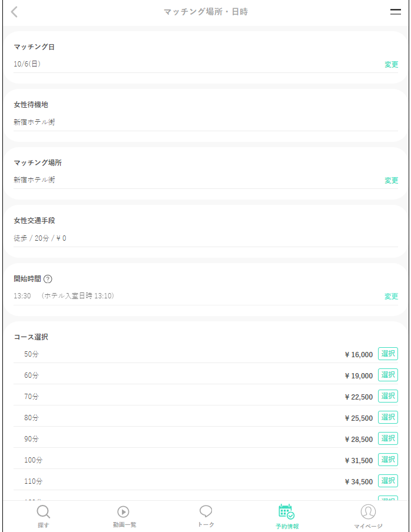Tap the search magnifier icon
The width and height of the screenshot is (411, 532).
pos(43,512)
